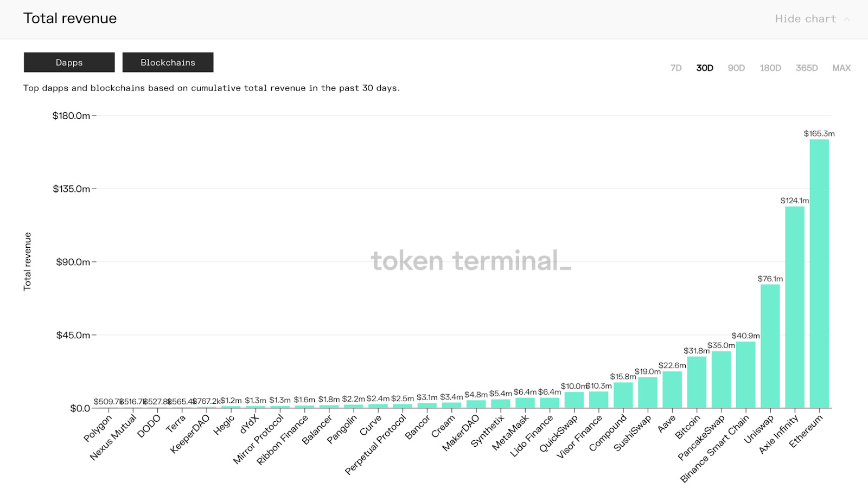Click the Perpetual Protocol axis label
This screenshot has width=868, height=489.
pos(376,445)
